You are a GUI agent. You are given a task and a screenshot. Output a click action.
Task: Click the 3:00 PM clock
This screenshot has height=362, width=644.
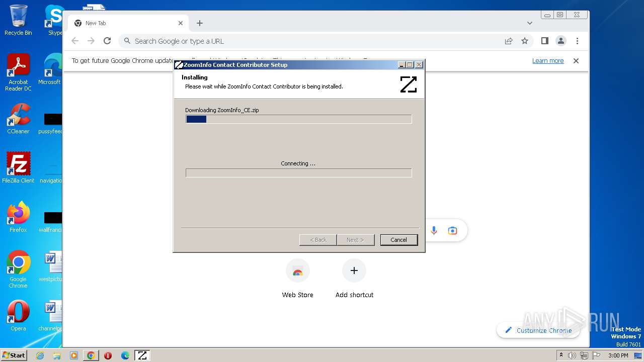click(x=618, y=355)
